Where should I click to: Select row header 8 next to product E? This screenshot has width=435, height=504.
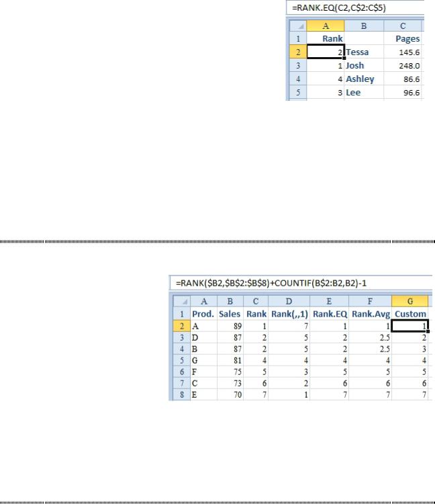click(x=182, y=394)
